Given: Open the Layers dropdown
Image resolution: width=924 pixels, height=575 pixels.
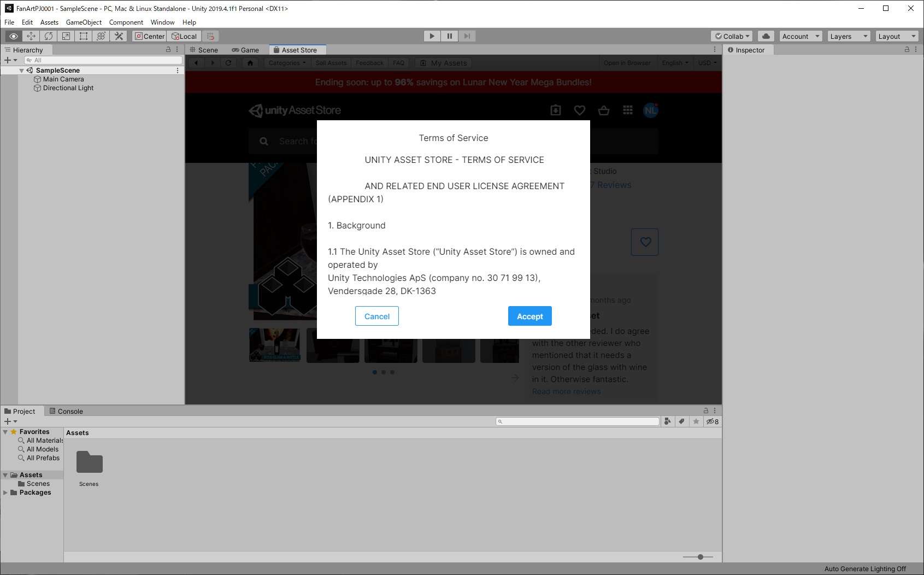Looking at the screenshot, I should point(849,36).
